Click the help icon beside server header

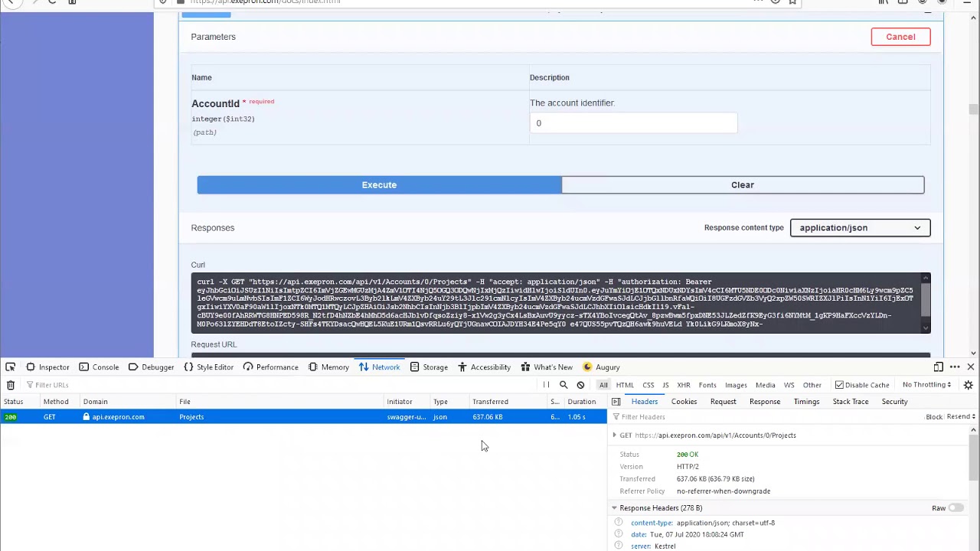(619, 546)
